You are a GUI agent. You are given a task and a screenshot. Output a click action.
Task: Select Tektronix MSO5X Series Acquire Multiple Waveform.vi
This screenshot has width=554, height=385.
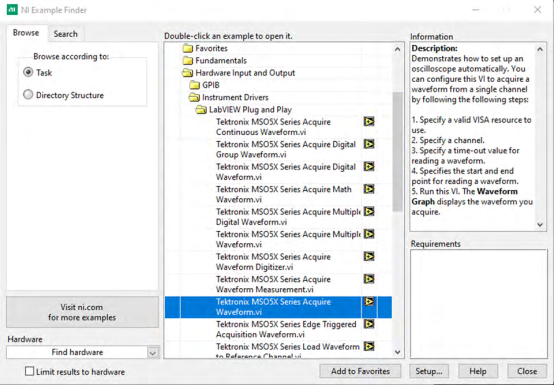click(x=288, y=239)
